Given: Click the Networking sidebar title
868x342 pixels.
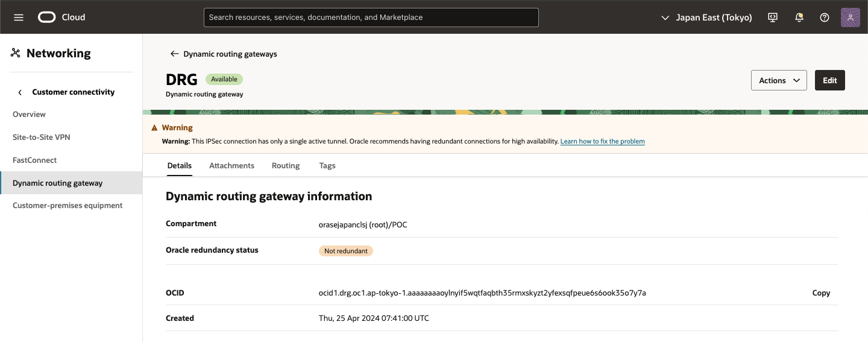Looking at the screenshot, I should [x=58, y=53].
